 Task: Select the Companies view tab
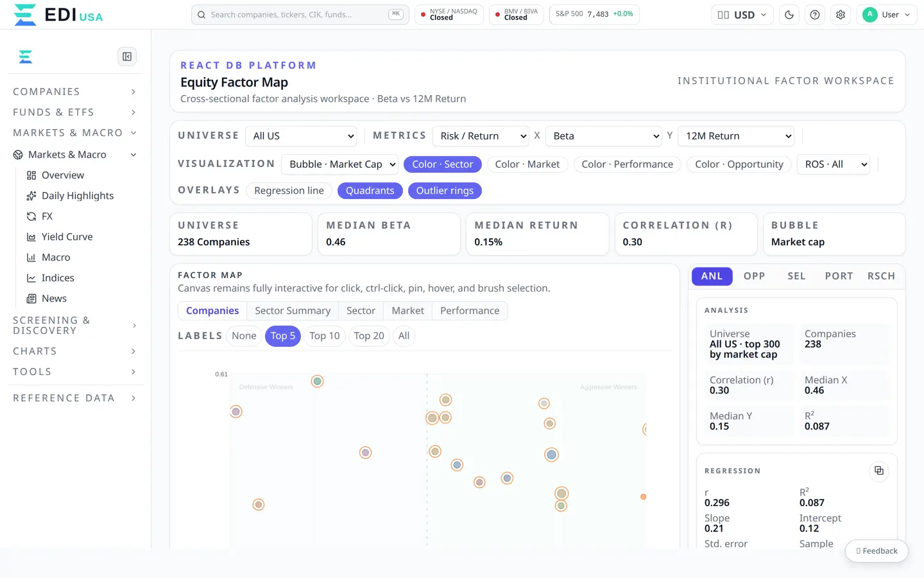[212, 311]
